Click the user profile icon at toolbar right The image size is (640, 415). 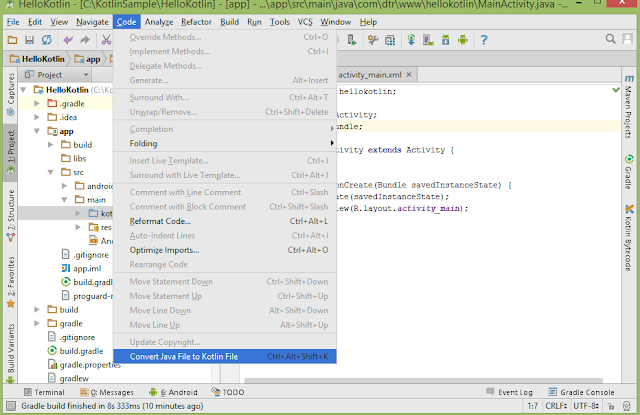point(627,39)
